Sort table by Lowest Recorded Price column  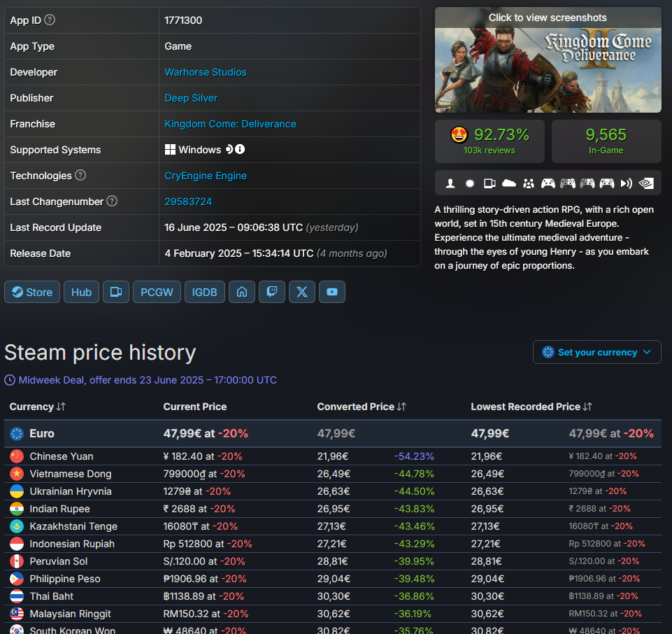[531, 407]
